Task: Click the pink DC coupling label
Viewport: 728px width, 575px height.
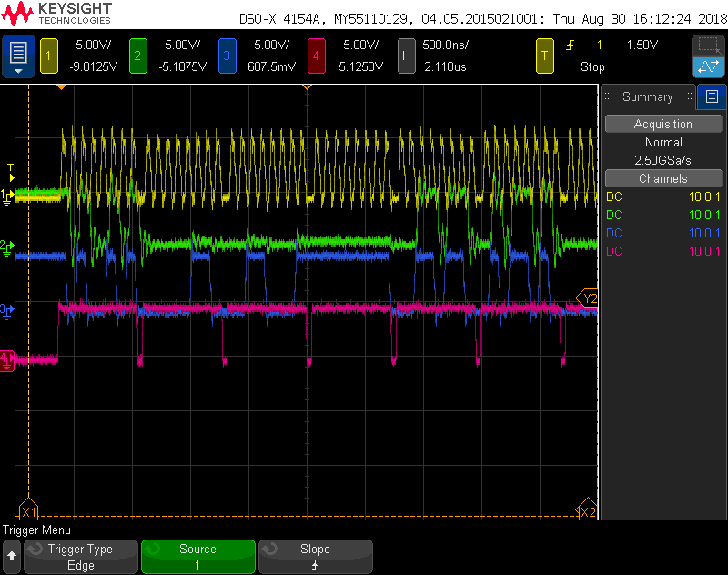Action: coord(613,251)
